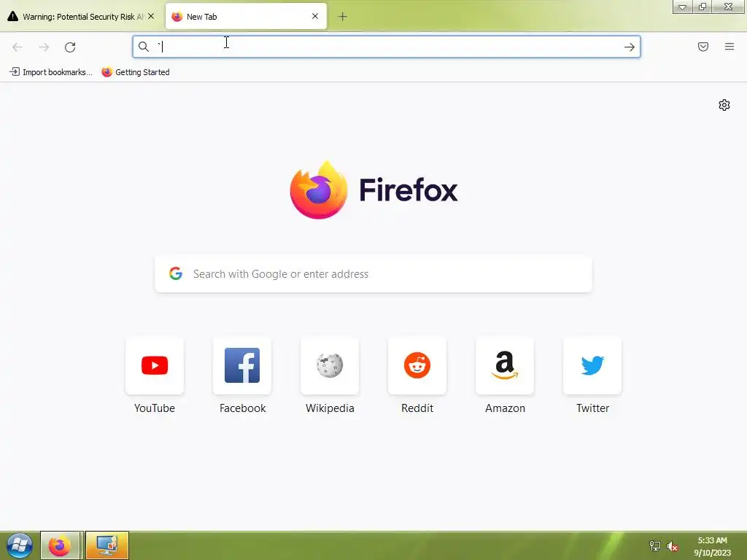Open new tab personalization settings gear
747x560 pixels.
(x=724, y=105)
